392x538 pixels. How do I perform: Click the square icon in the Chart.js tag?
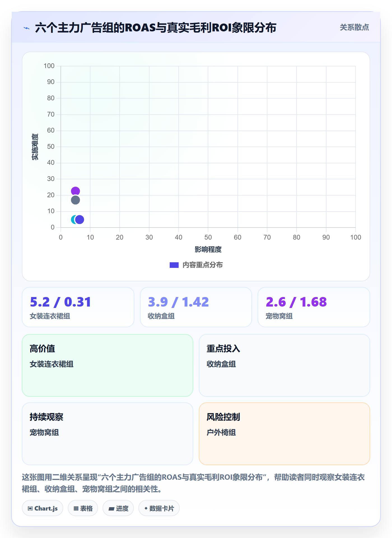[x=30, y=508]
